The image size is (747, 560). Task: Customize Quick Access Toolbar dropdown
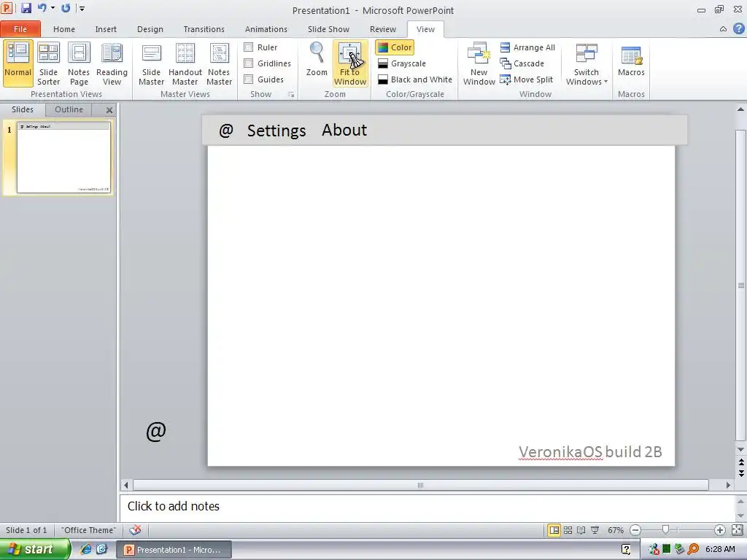[x=82, y=8]
